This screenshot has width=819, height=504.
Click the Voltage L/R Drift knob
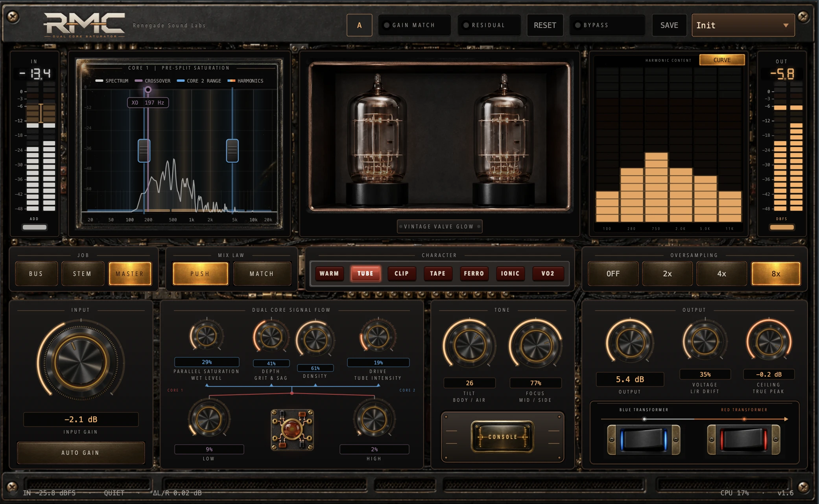coord(705,340)
